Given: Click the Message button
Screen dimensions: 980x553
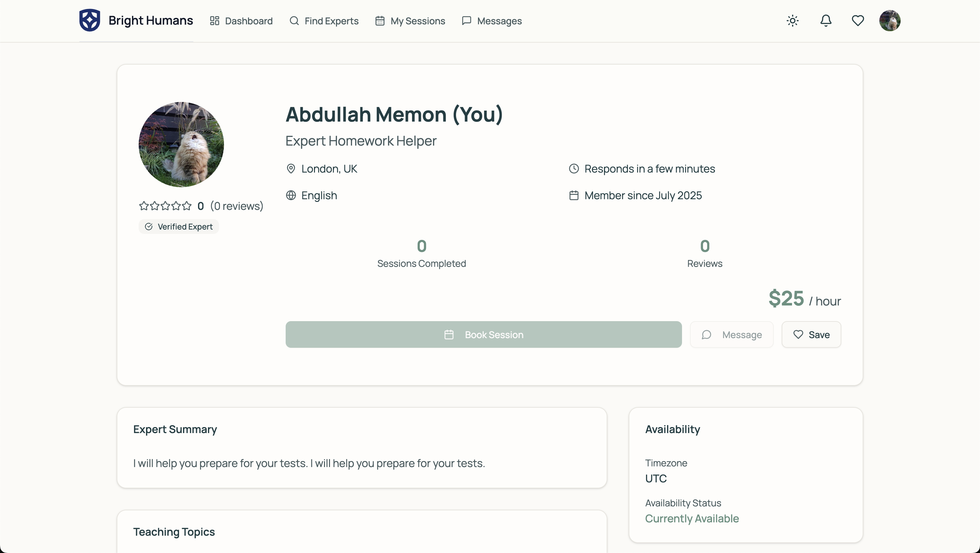Looking at the screenshot, I should click(732, 335).
